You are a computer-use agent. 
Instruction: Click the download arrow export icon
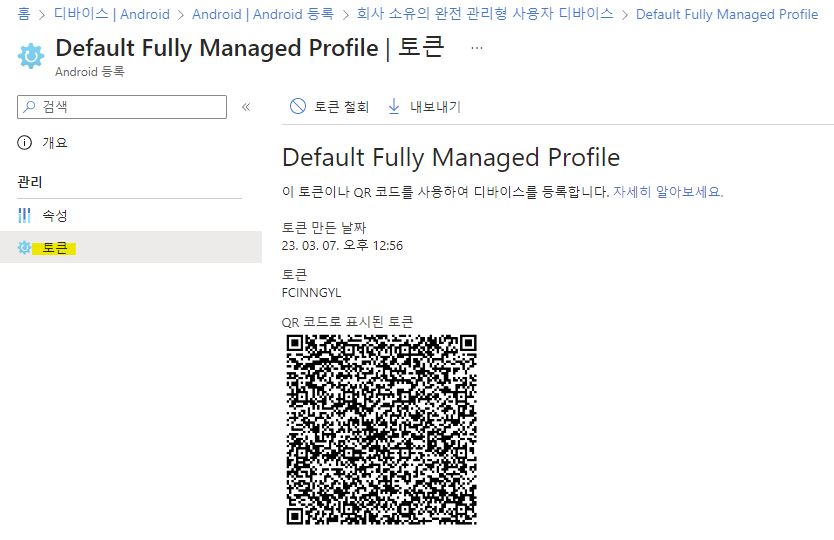tap(394, 106)
